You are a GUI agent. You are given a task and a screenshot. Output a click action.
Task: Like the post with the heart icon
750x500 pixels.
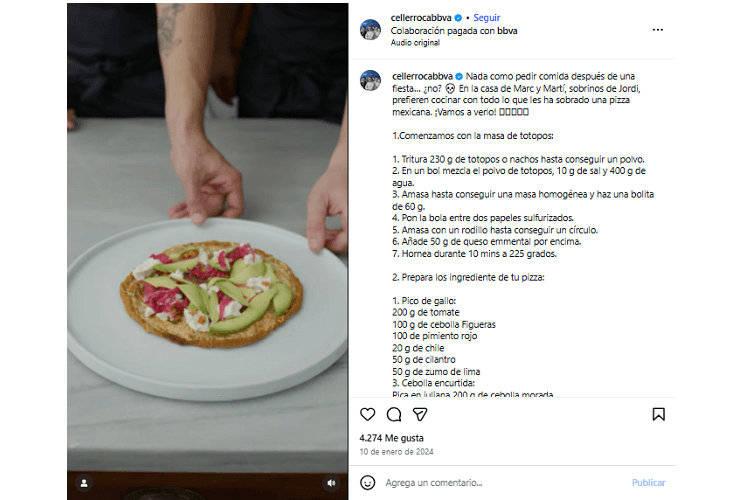point(368,414)
